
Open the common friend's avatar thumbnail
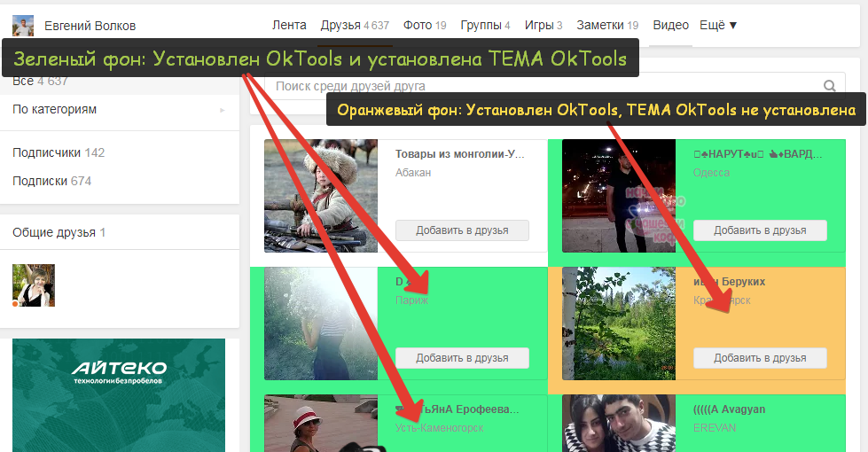tap(34, 284)
